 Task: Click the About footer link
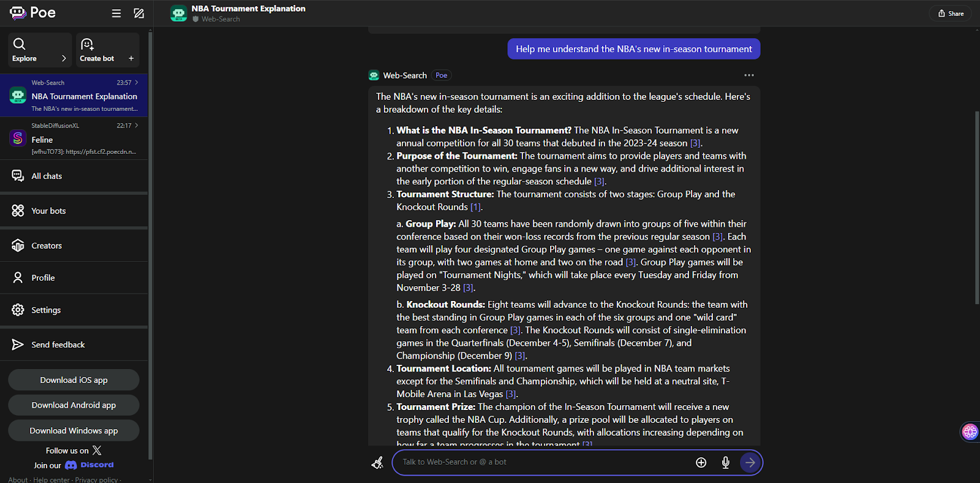18,479
